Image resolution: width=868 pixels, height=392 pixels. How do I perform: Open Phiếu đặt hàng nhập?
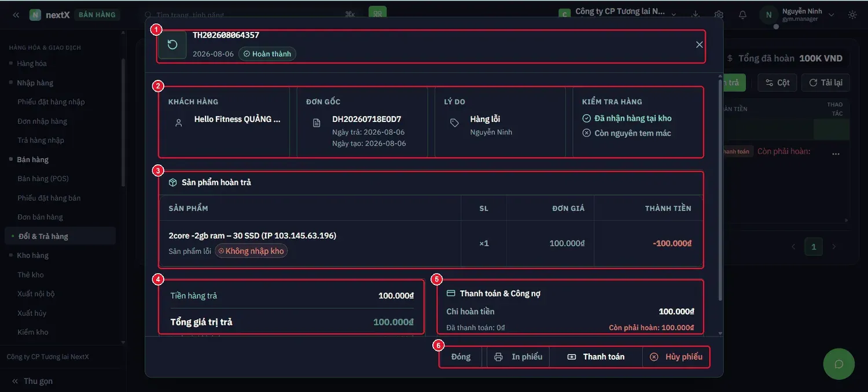pyautogui.click(x=51, y=102)
